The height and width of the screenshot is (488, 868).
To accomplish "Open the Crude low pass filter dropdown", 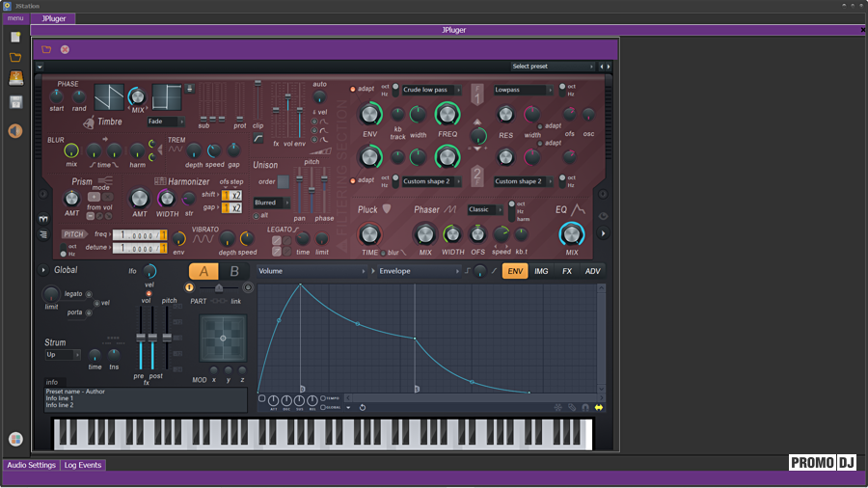I will pyautogui.click(x=431, y=90).
